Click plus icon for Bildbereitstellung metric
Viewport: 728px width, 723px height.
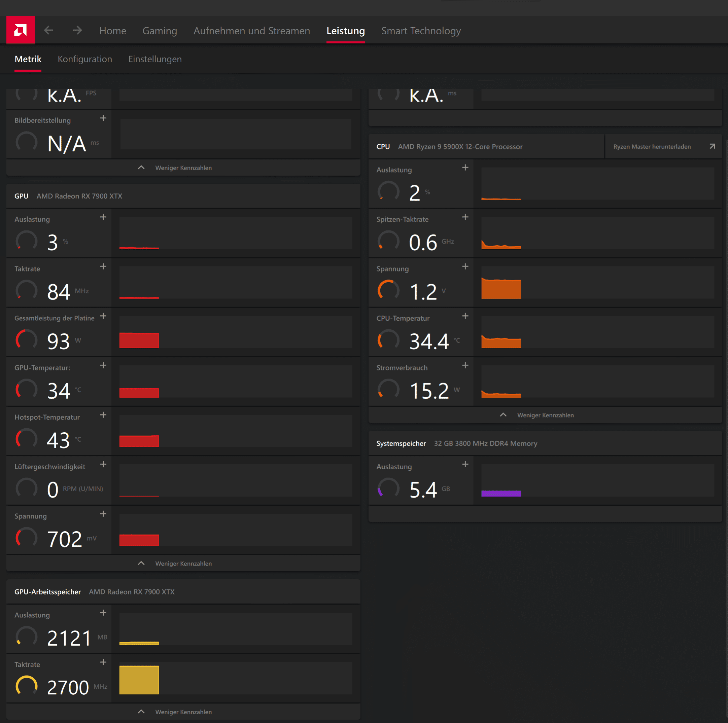point(103,118)
